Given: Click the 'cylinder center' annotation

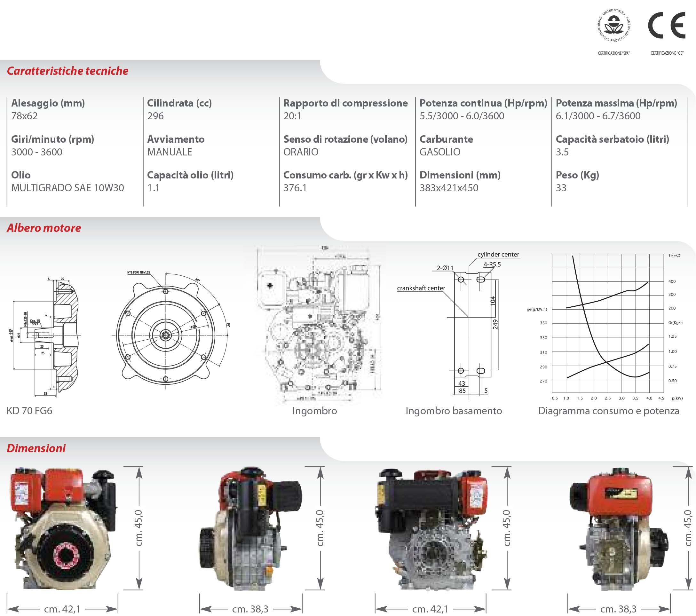Looking at the screenshot, I should [x=498, y=254].
